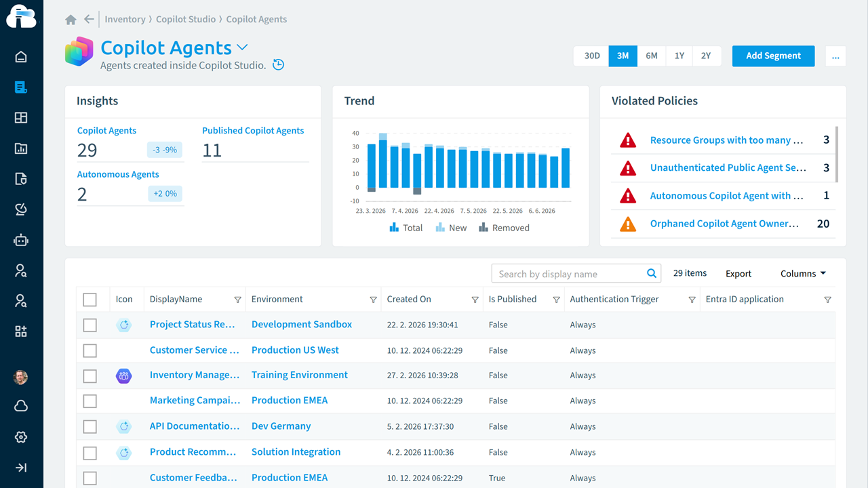Open Unauthenticated Public Agent policy
Screen dimensions: 868x488
point(728,168)
